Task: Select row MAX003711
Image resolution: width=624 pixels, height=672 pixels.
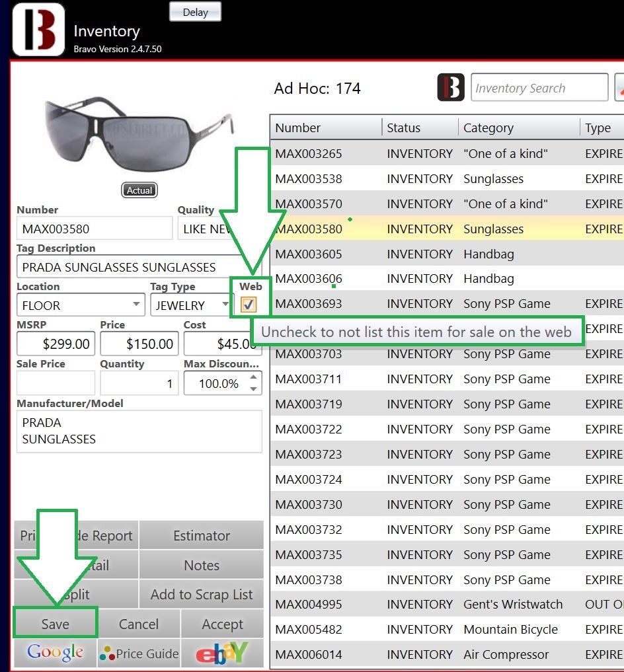Action: pyautogui.click(x=448, y=379)
